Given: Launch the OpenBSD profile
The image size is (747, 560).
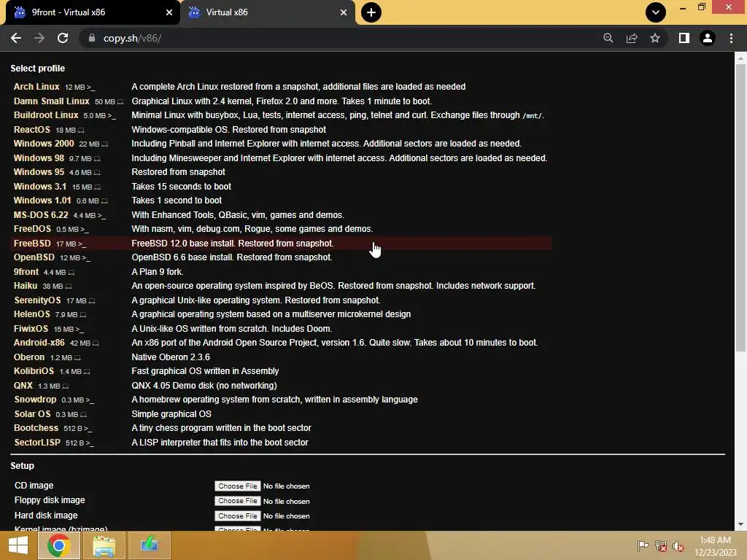Looking at the screenshot, I should 34,257.
